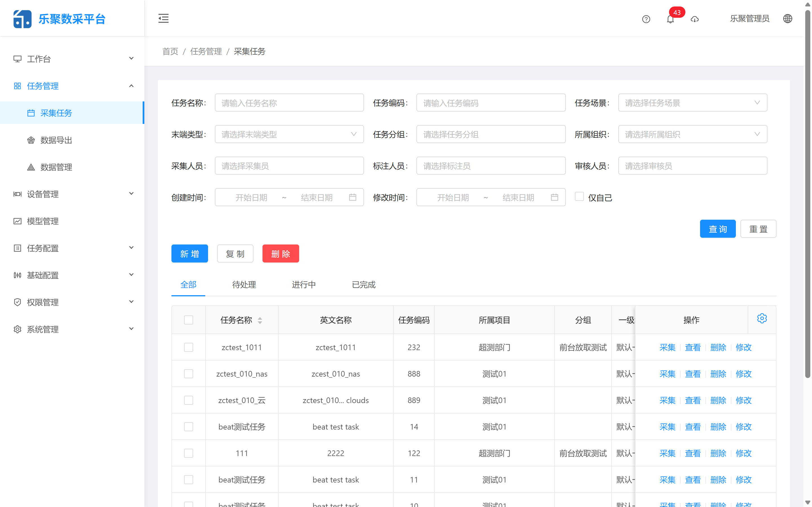Switch to the 进行中 tab
The width and height of the screenshot is (812, 507).
304,284
